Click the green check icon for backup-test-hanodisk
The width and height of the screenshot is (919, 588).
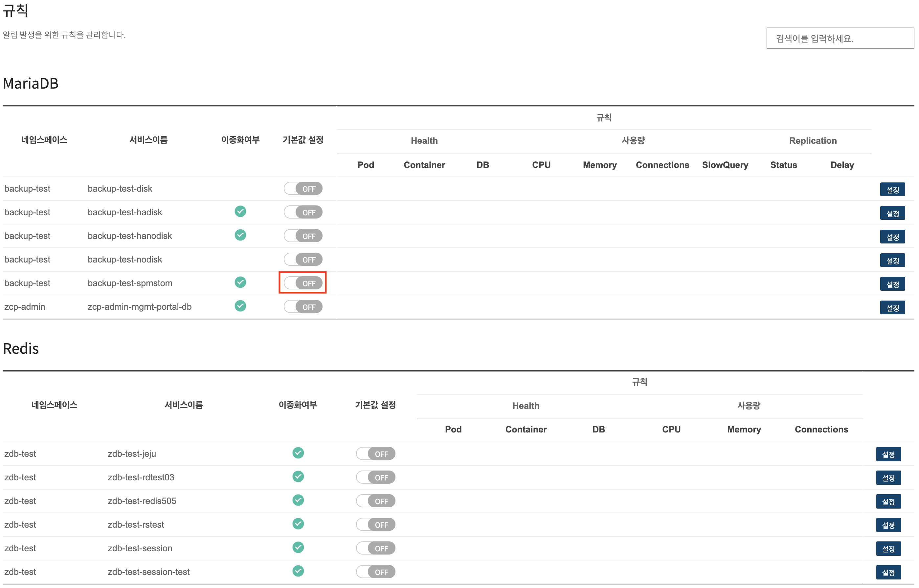click(x=240, y=235)
